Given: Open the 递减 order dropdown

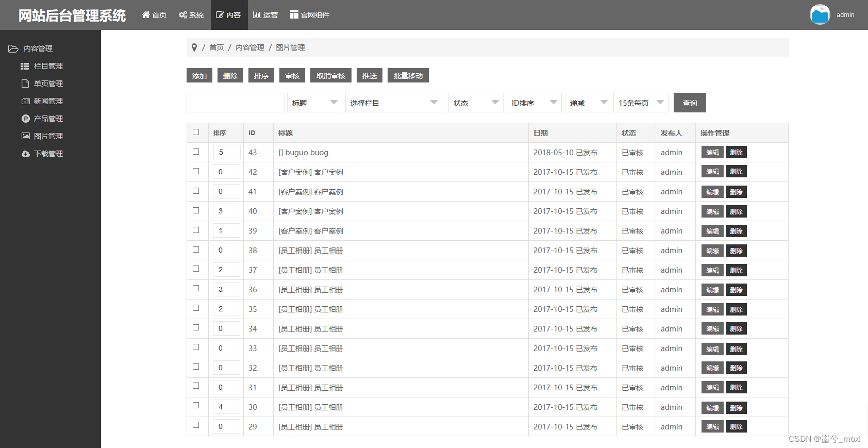Looking at the screenshot, I should click(588, 103).
